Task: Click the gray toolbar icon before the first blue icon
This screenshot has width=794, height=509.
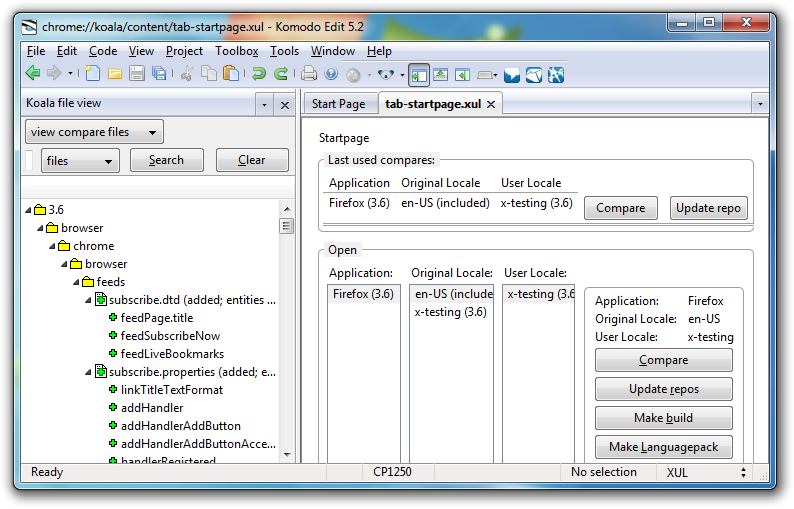Action: click(485, 75)
